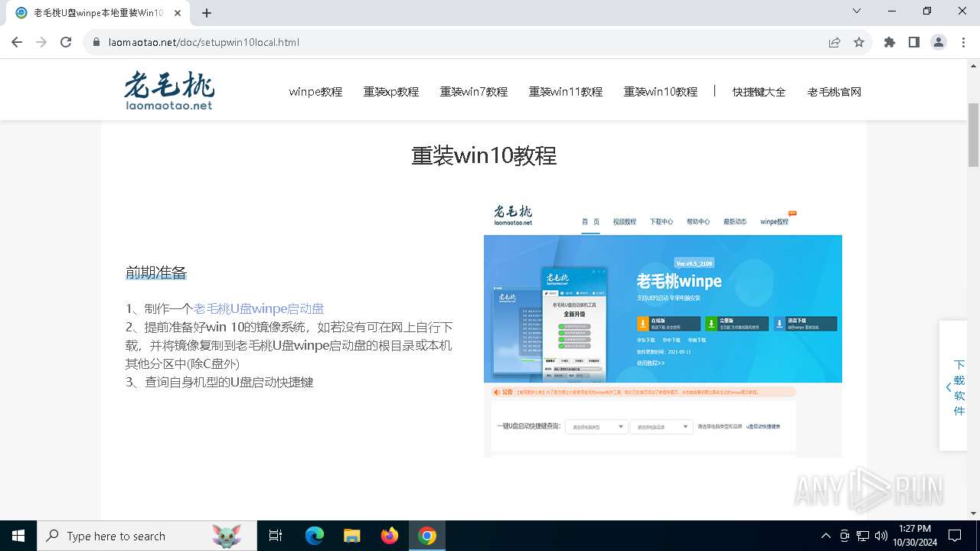The image size is (980, 551).
Task: Click the address bar URL
Action: tap(204, 42)
